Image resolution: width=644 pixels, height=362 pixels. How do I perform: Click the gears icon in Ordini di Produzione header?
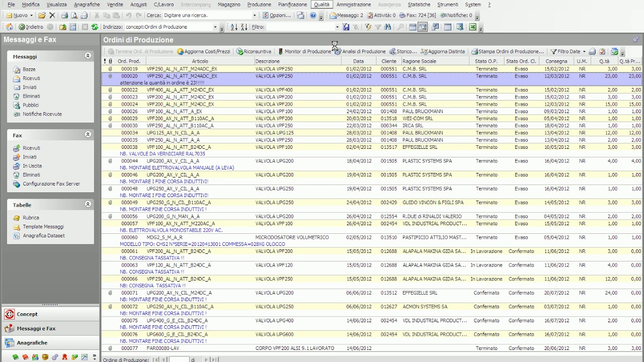click(x=636, y=40)
